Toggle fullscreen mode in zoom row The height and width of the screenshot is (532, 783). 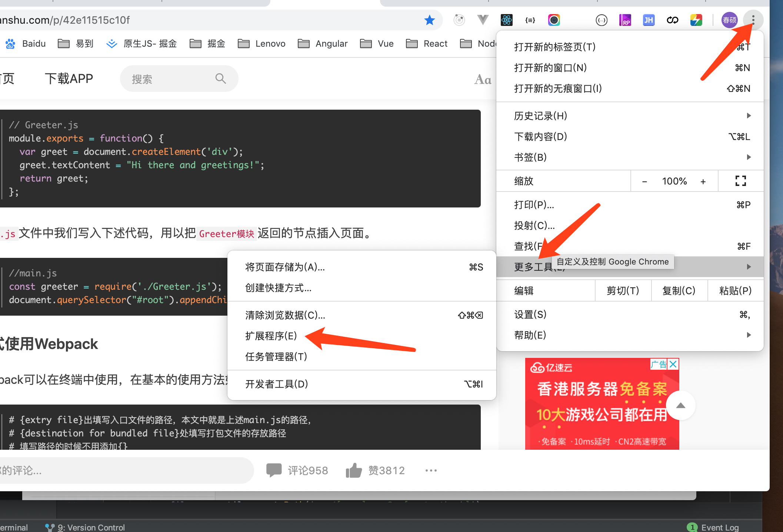(x=740, y=181)
